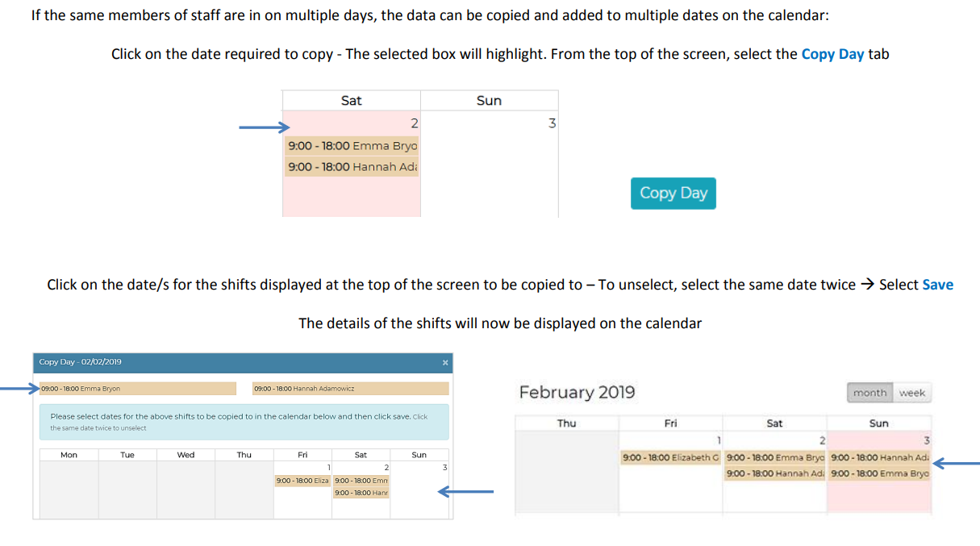Select Emma Bryon shift in Copy Day header
The image size is (980, 546).
tap(137, 389)
